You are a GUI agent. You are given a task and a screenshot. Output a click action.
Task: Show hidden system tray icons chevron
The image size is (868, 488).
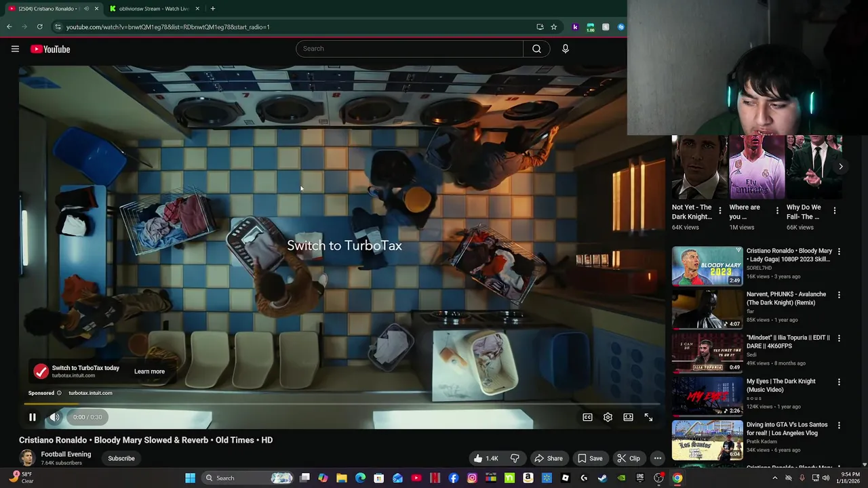[774, 478]
